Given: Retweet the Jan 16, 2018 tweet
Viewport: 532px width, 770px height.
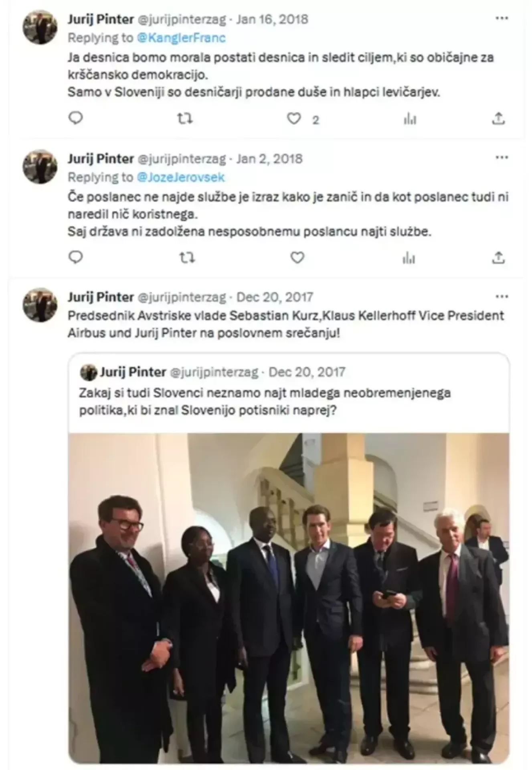Looking at the screenshot, I should (185, 119).
